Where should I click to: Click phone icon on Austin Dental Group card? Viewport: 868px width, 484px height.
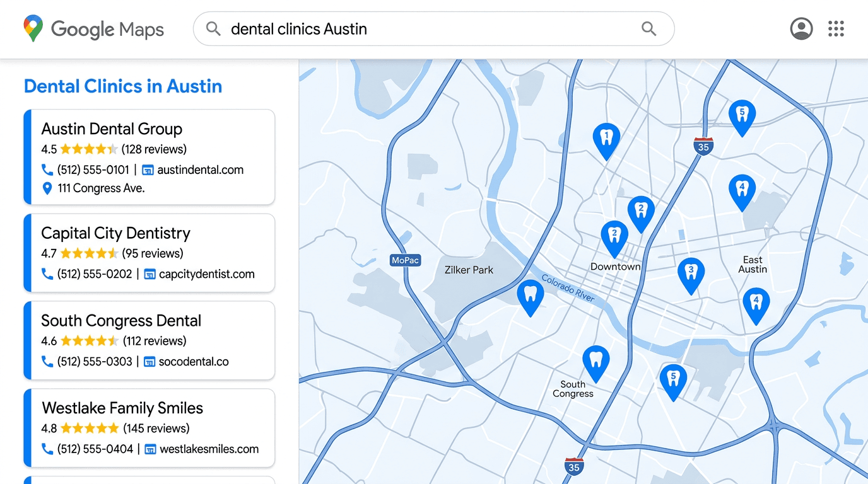coord(47,170)
